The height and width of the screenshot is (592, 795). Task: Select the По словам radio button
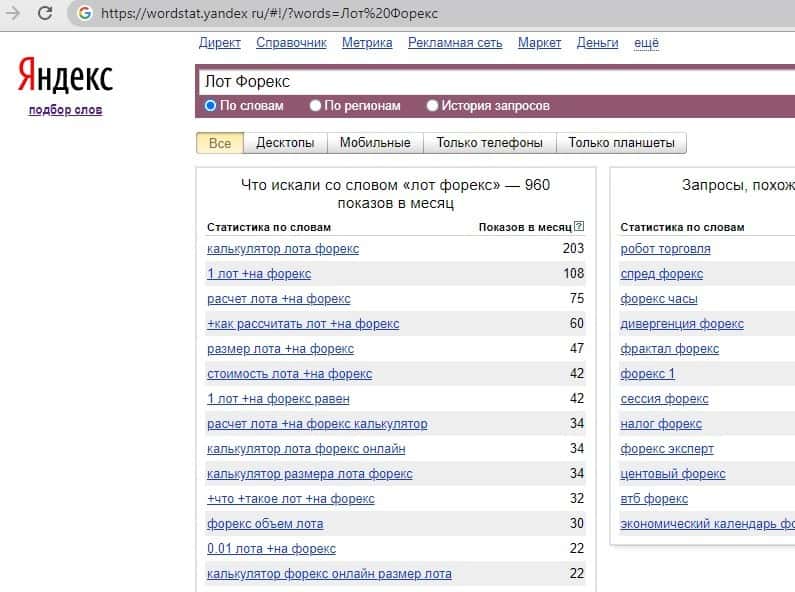click(x=211, y=105)
